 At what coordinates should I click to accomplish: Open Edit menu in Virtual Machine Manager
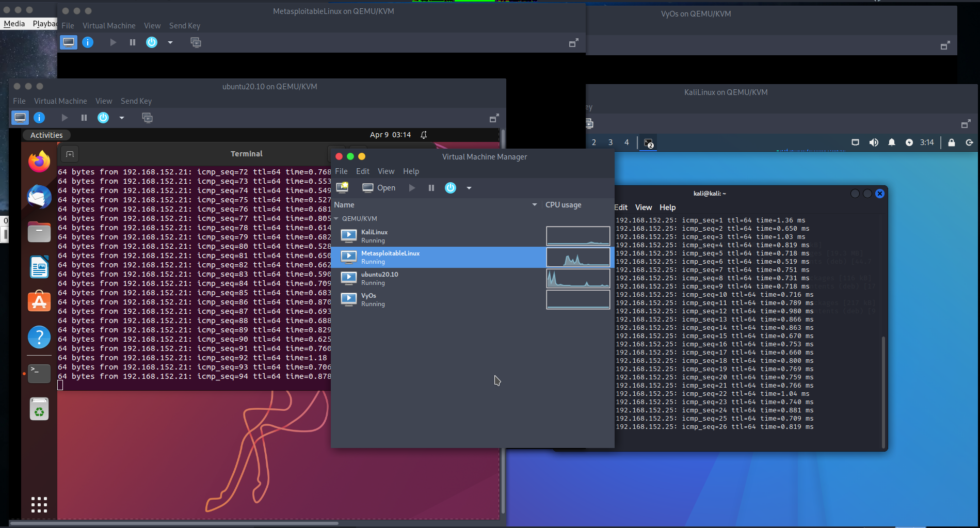coord(363,171)
